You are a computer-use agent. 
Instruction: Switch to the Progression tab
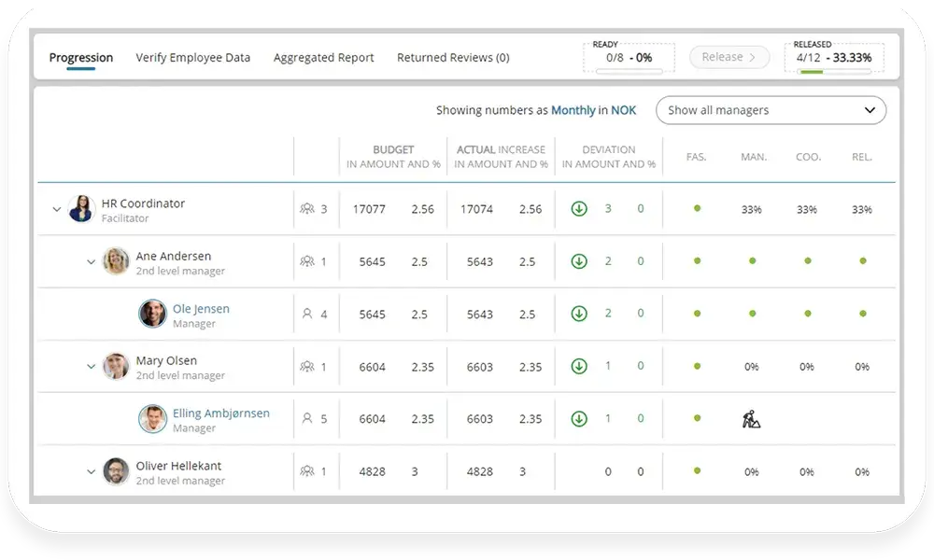[x=81, y=58]
